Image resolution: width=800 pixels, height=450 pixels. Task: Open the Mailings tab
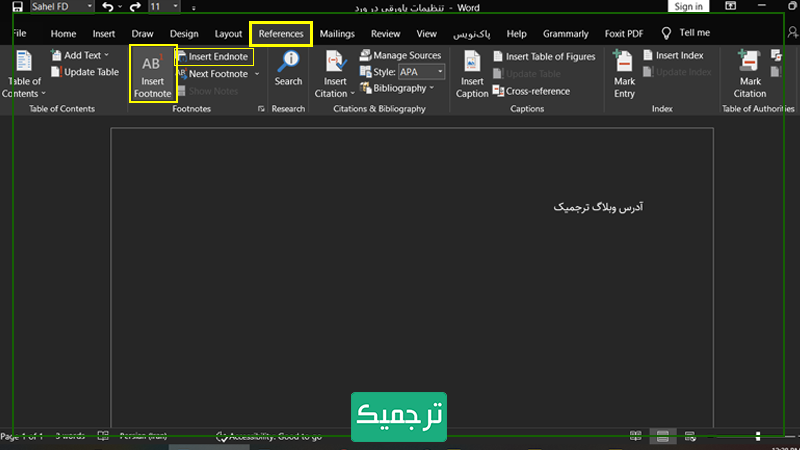pos(337,34)
